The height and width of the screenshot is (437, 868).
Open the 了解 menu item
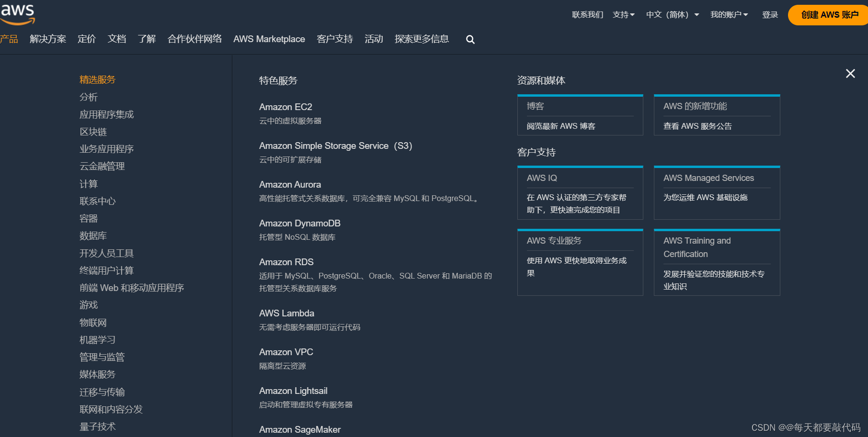[x=147, y=39]
